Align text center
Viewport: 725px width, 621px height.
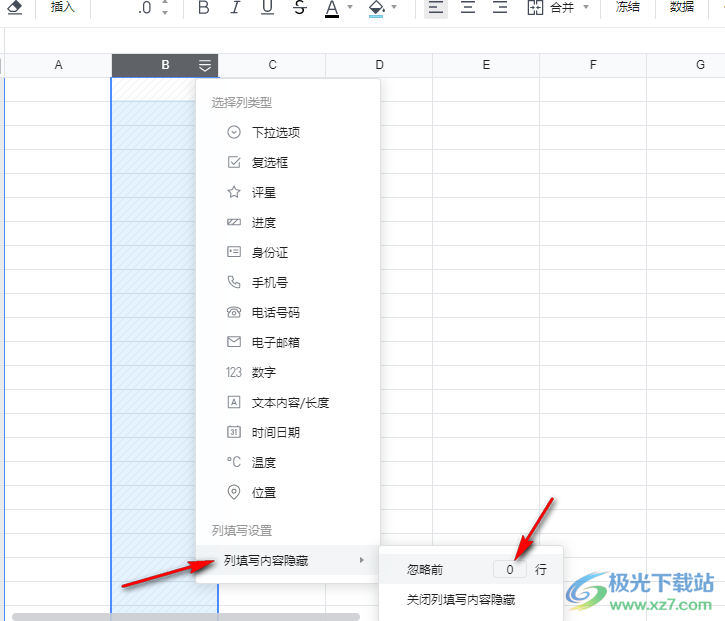click(x=468, y=7)
